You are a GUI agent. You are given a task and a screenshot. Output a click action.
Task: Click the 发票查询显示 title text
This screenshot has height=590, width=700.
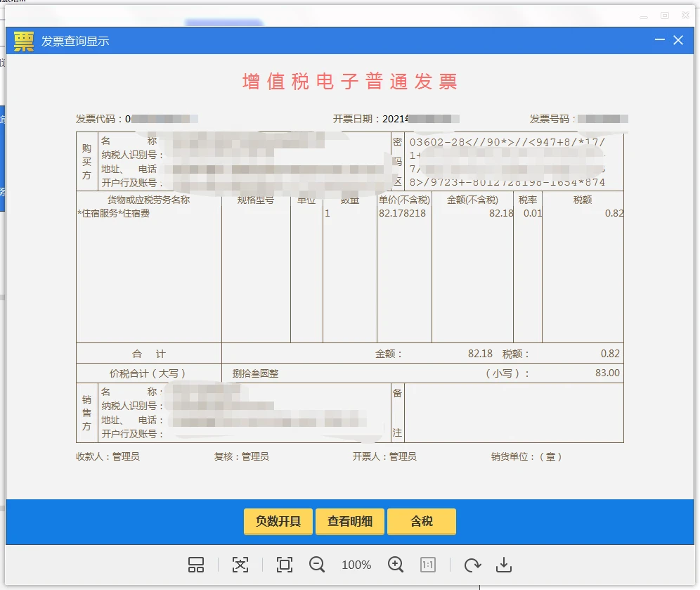[x=75, y=41]
